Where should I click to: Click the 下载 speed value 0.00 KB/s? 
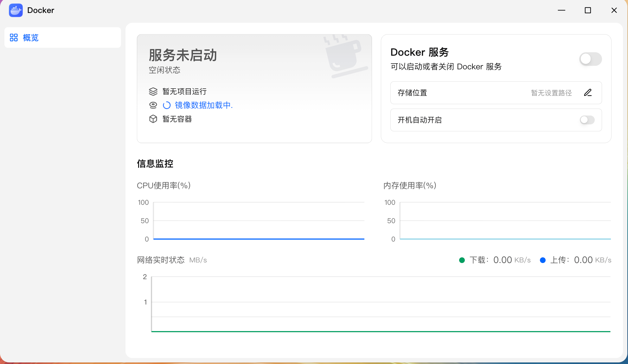(512, 260)
